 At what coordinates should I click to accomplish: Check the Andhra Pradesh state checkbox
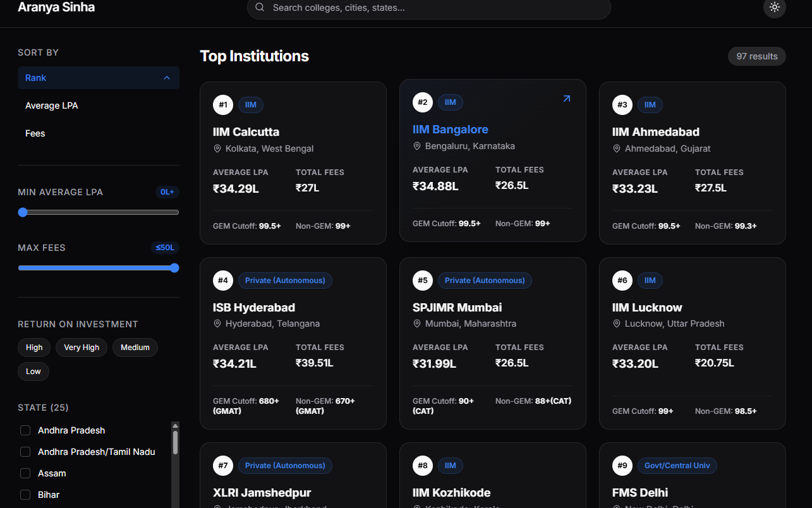pyautogui.click(x=25, y=430)
